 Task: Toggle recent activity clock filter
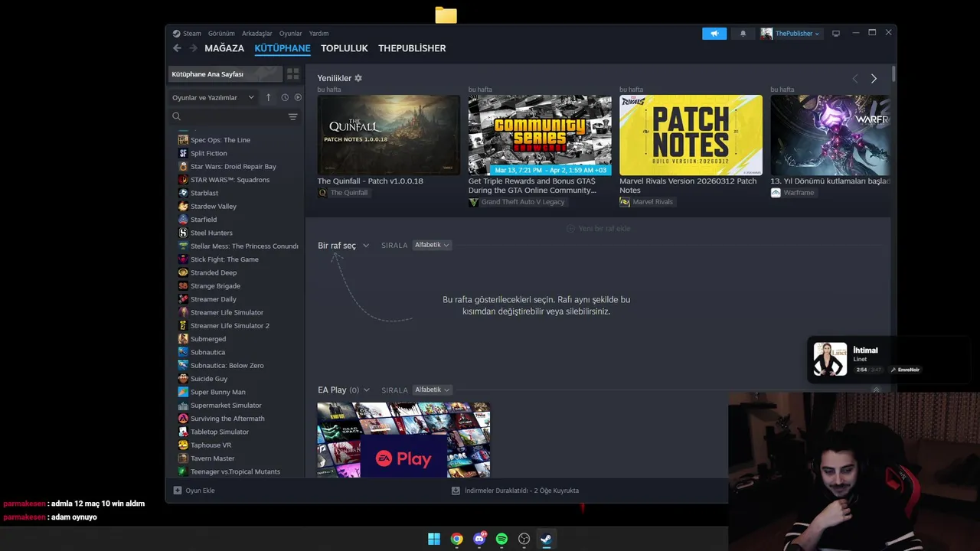[285, 97]
